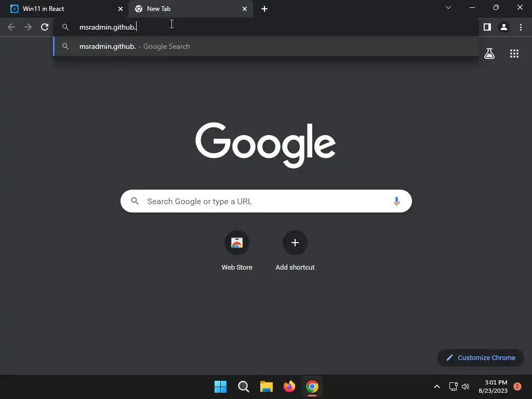This screenshot has height=399, width=532.
Task: Click the Customize Chrome button
Action: (x=481, y=357)
